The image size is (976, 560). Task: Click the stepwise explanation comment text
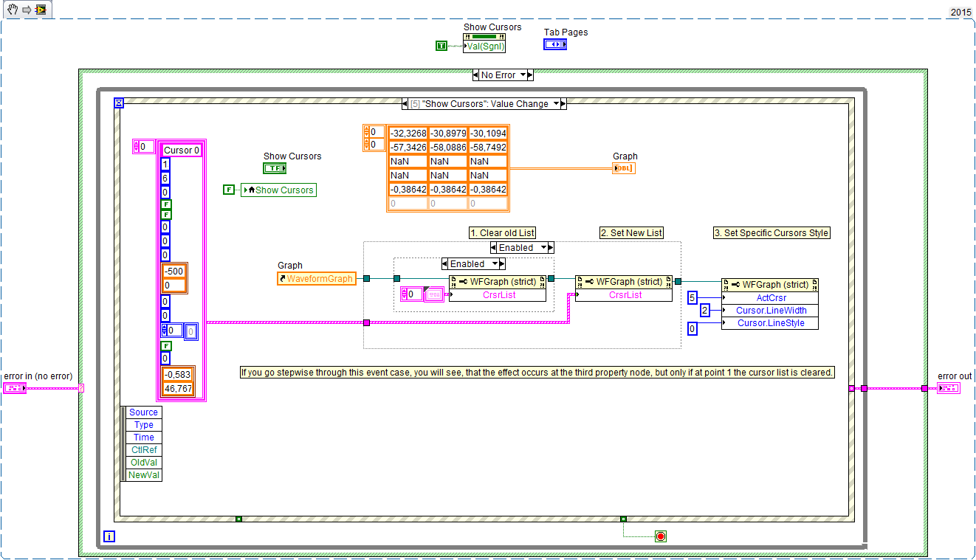(x=537, y=373)
